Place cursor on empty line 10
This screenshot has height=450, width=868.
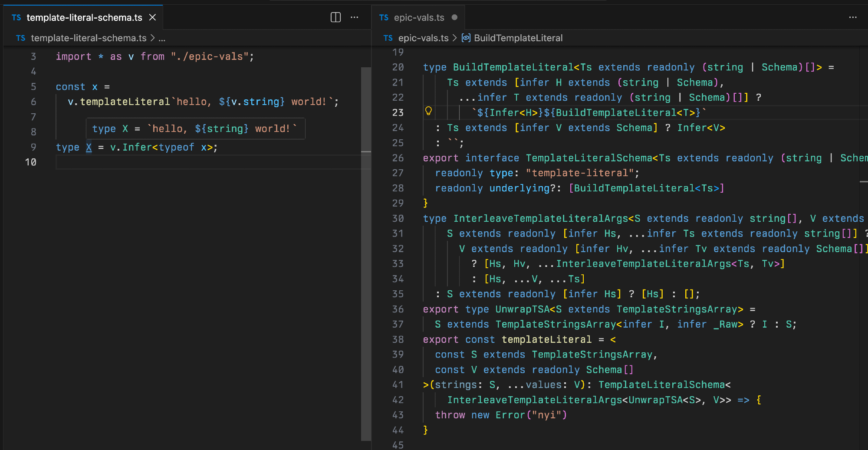coord(174,162)
